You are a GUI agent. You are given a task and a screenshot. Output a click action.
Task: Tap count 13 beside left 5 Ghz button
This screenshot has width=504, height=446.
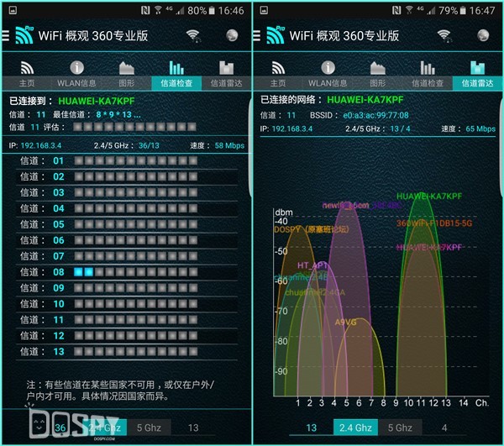193,428
